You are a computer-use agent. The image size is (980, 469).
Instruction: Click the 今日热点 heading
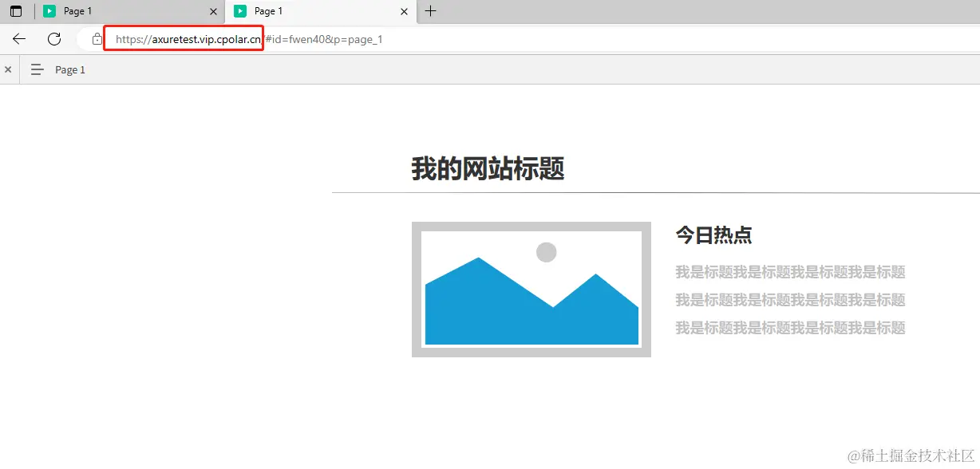pyautogui.click(x=713, y=235)
